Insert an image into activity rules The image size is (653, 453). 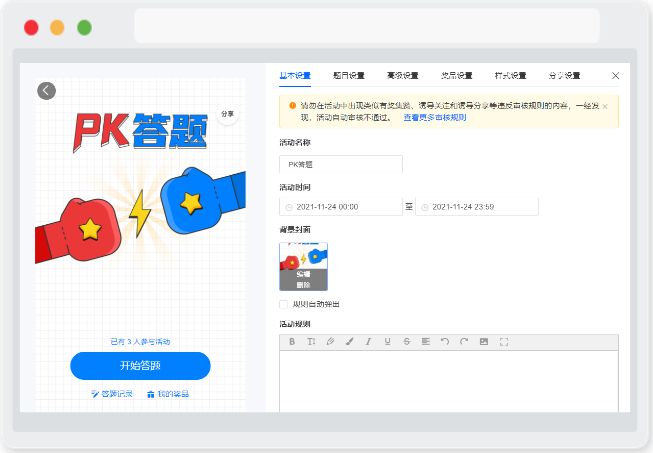pyautogui.click(x=484, y=342)
